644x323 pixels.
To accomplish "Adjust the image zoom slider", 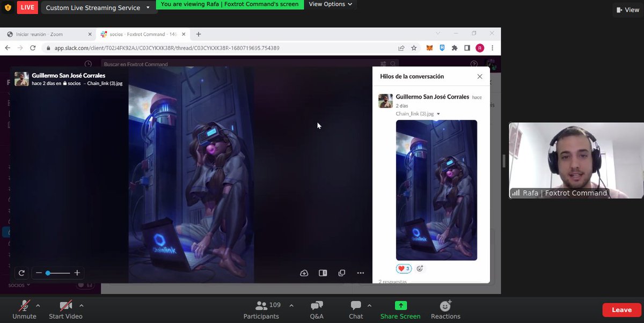I will (57, 273).
